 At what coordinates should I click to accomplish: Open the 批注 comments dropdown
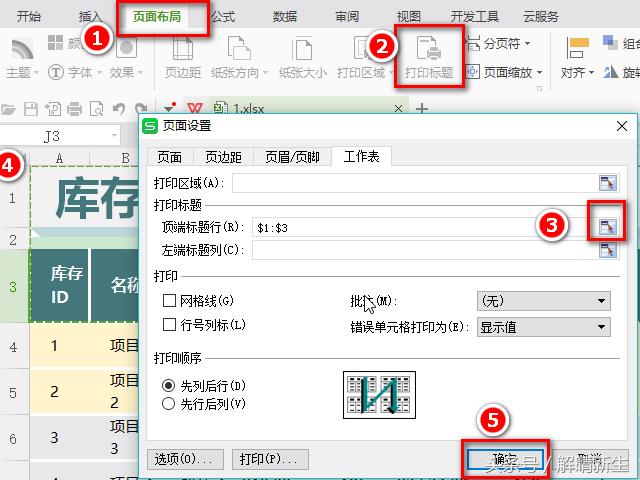pos(544,301)
